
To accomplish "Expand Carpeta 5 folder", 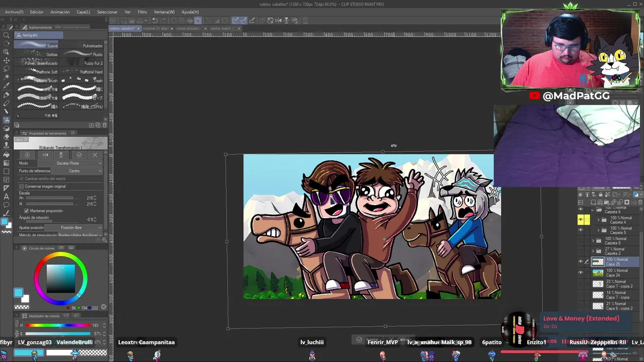I will click(x=598, y=230).
